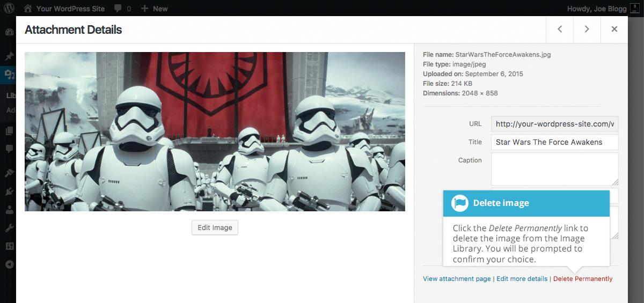Click the stormtrooper image preview

point(215,131)
